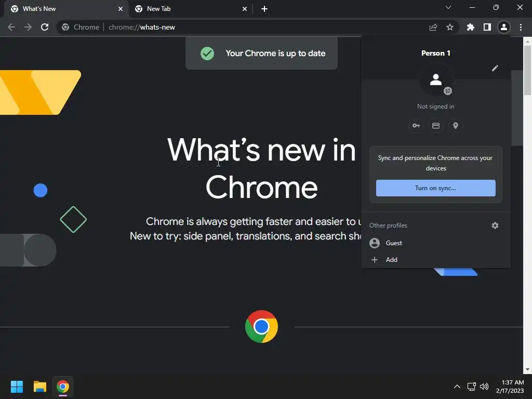
Task: Open the Chrome three-dot menu
Action: (x=521, y=27)
